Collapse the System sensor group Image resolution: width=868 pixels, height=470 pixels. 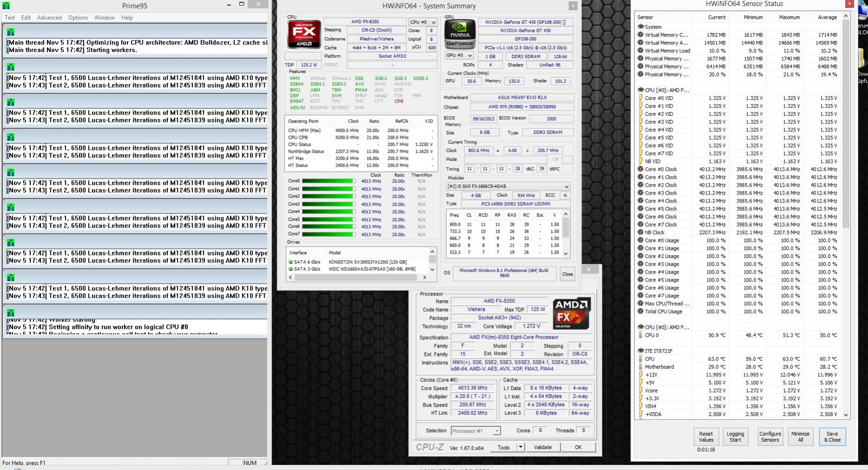640,27
